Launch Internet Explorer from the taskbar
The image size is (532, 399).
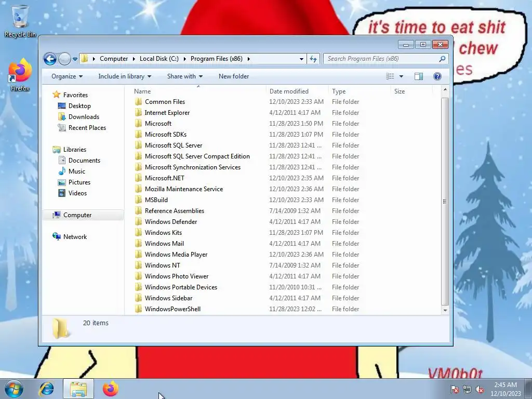click(46, 389)
